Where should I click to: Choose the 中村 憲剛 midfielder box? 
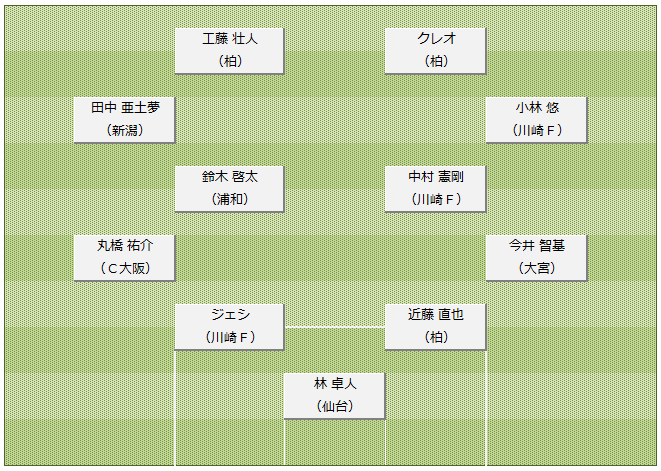point(435,189)
